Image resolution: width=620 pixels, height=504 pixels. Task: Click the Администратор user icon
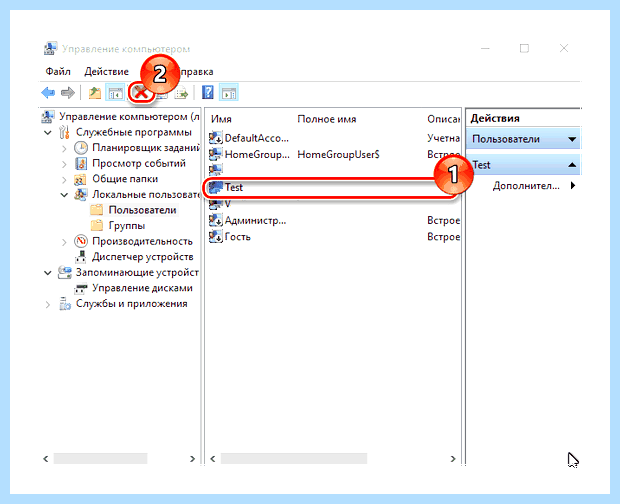click(x=215, y=220)
